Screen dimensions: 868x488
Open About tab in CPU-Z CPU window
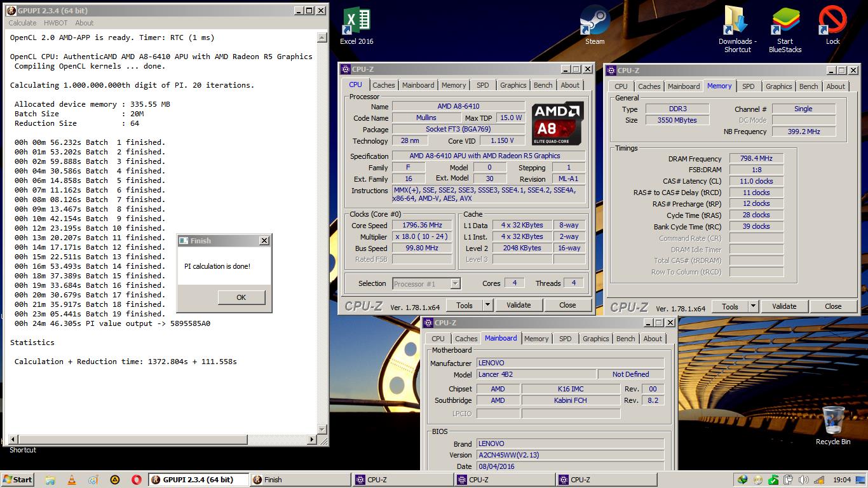pos(570,85)
